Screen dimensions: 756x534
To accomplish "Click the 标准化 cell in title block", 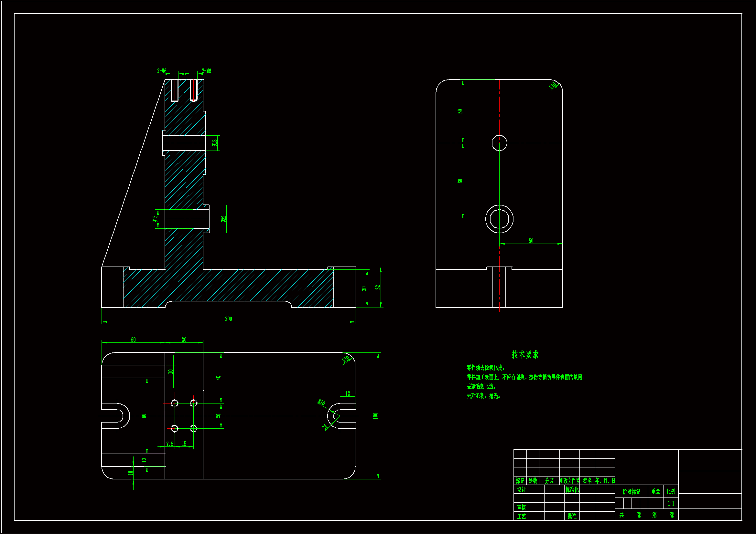I will click(x=572, y=490).
